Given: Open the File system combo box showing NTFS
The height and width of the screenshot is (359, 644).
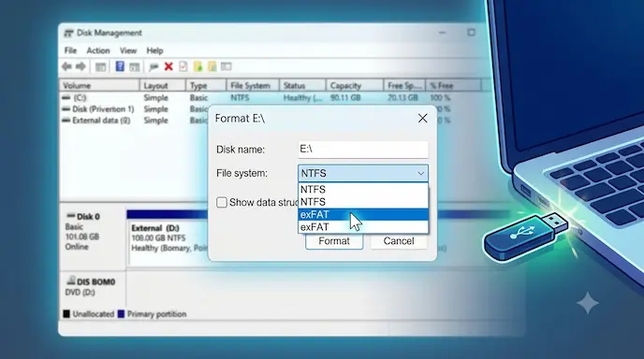Looking at the screenshot, I should (x=363, y=173).
